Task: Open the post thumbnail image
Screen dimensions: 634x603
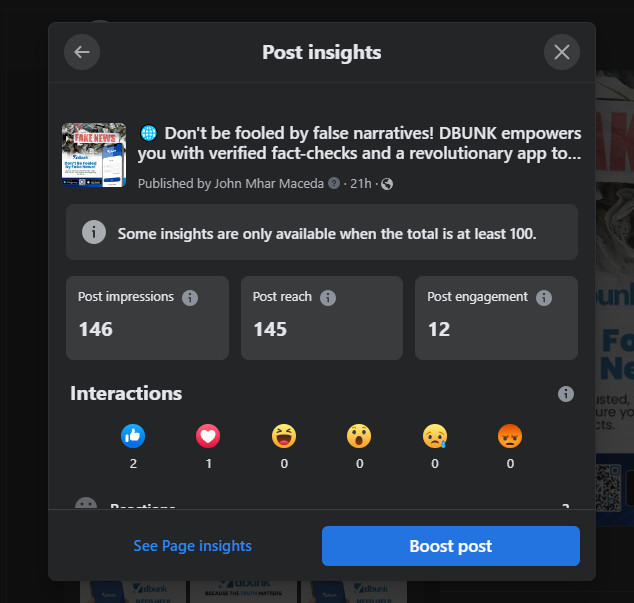Action: tap(94, 155)
